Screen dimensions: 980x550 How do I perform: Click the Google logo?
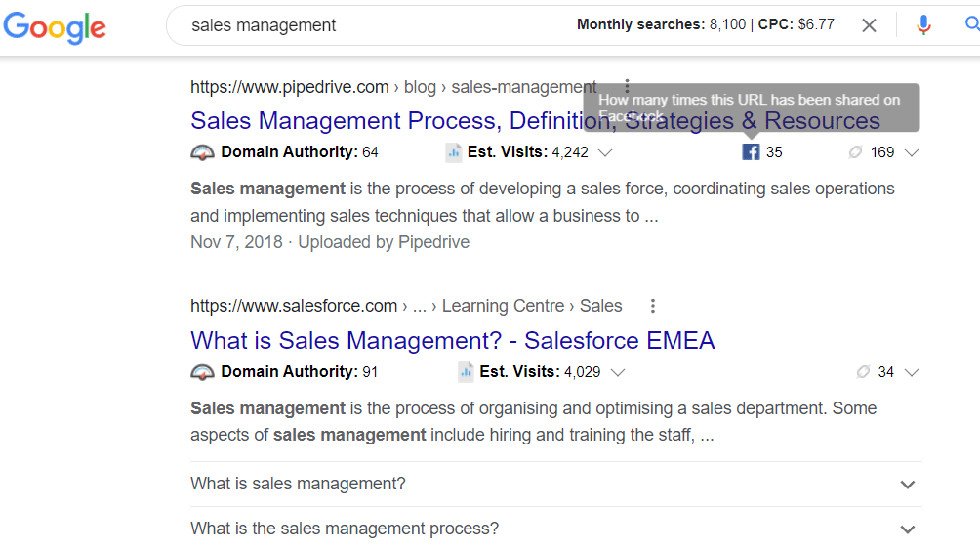(x=55, y=27)
